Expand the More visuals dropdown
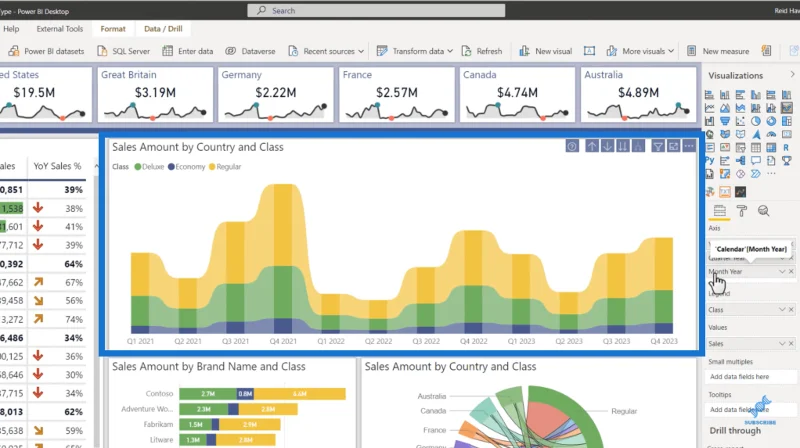The width and height of the screenshot is (800, 448). click(x=671, y=51)
